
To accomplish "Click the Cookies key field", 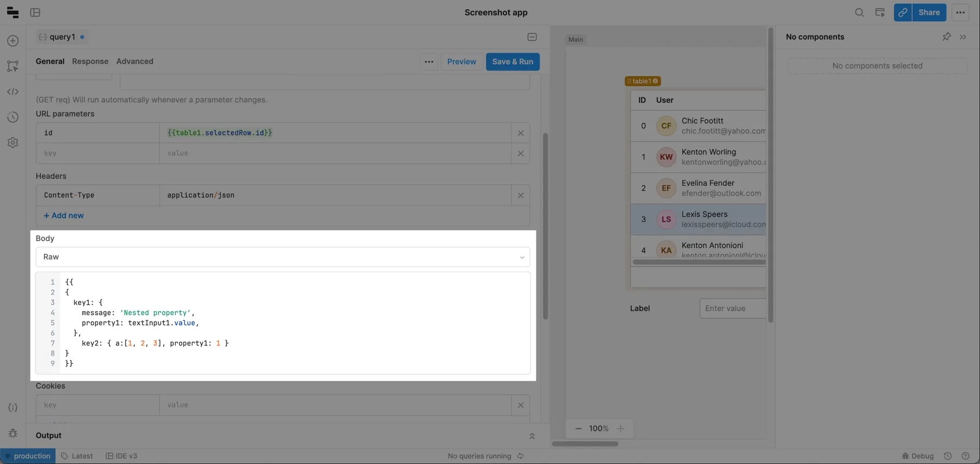I will click(98, 405).
